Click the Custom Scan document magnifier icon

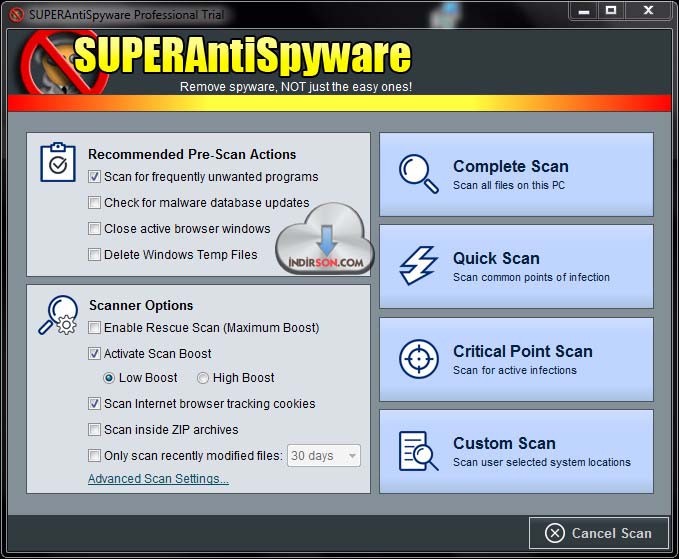pyautogui.click(x=418, y=451)
